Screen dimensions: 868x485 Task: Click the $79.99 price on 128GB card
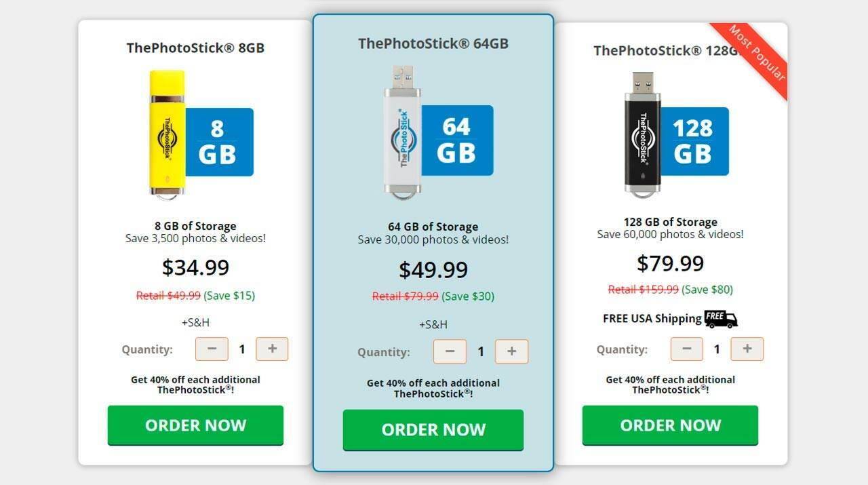(x=670, y=263)
